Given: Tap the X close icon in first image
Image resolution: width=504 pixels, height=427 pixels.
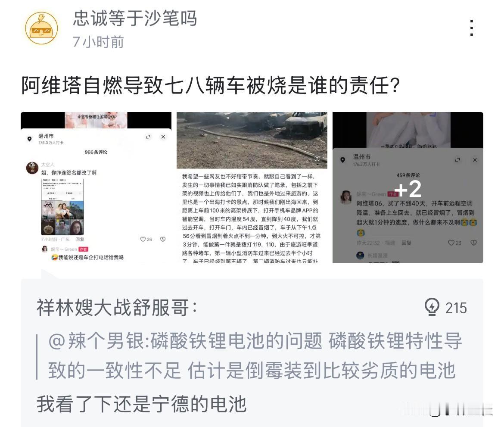Looking at the screenshot, I should pos(163,137).
